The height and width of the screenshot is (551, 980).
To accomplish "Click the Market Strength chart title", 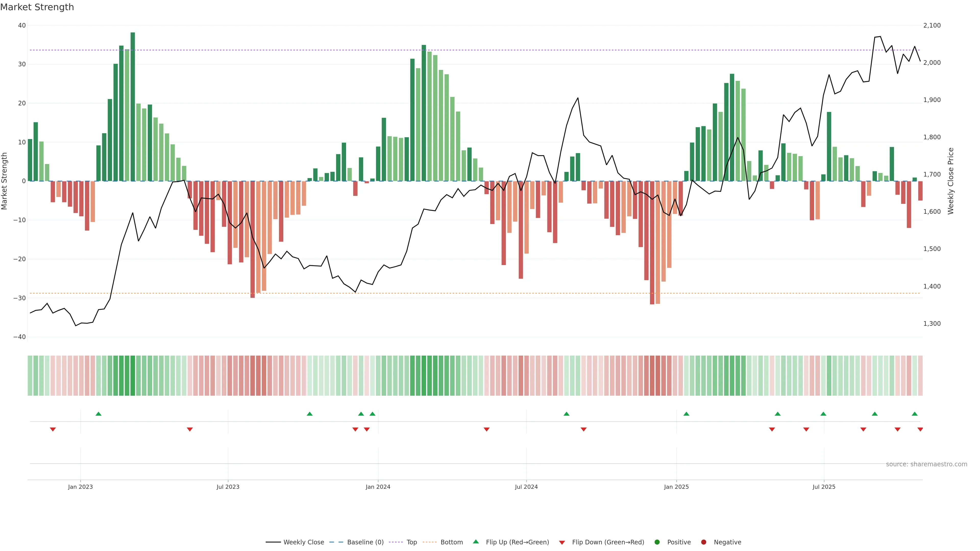I will click(x=37, y=7).
